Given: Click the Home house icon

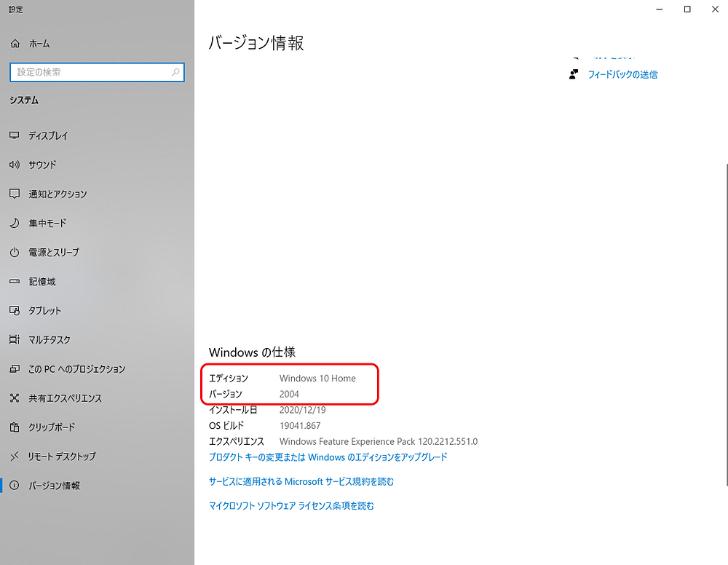Looking at the screenshot, I should (15, 43).
